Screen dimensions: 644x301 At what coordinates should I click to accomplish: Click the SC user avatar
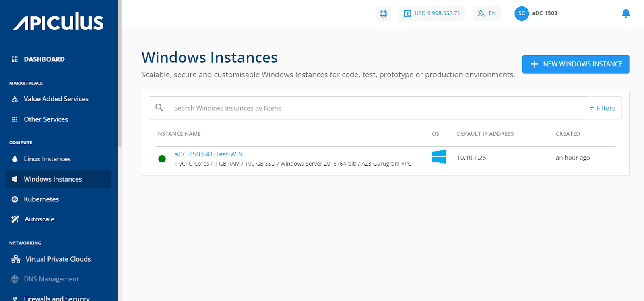(x=521, y=14)
